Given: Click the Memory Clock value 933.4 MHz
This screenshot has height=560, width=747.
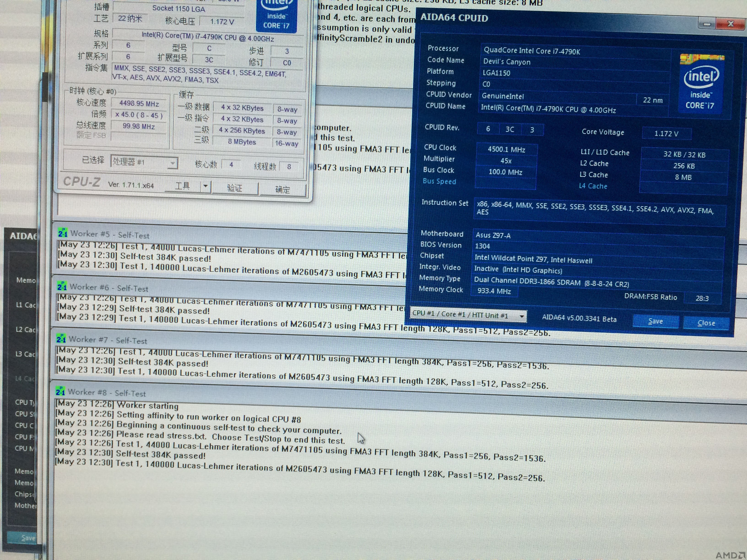Looking at the screenshot, I should pos(494,291).
